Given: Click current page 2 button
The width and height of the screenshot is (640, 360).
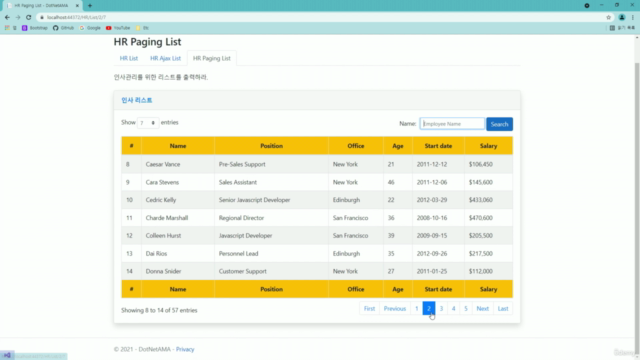Looking at the screenshot, I should tap(429, 309).
